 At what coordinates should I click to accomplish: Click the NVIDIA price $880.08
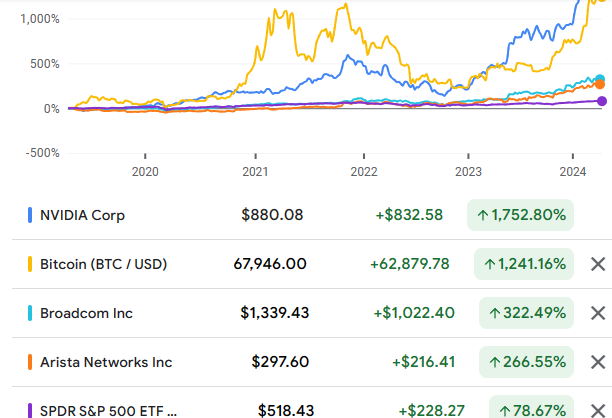272,215
